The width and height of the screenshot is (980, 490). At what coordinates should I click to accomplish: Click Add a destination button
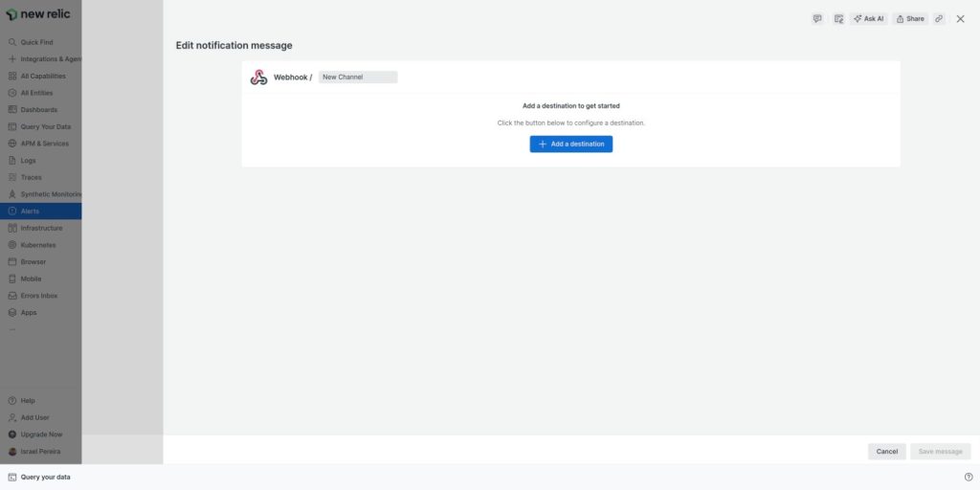571,144
